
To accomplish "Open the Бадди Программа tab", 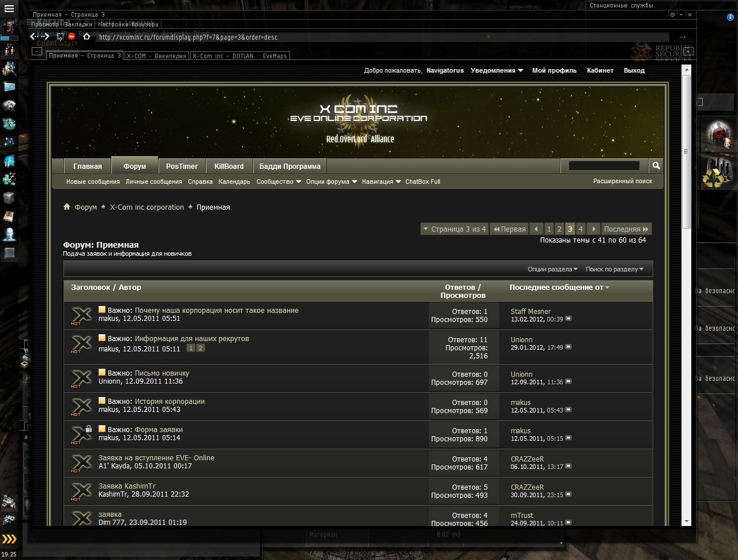I will pos(289,166).
